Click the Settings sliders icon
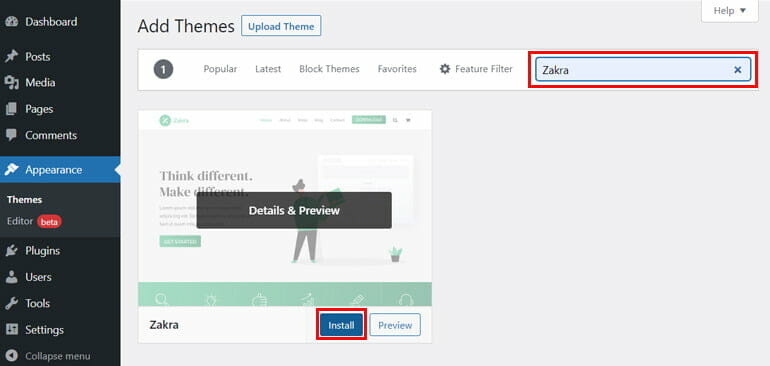Image resolution: width=770 pixels, height=366 pixels. coord(11,330)
